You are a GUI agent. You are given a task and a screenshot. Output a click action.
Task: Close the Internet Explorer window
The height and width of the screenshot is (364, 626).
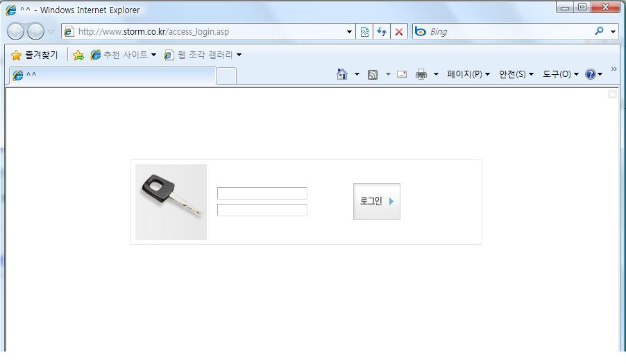coord(606,8)
